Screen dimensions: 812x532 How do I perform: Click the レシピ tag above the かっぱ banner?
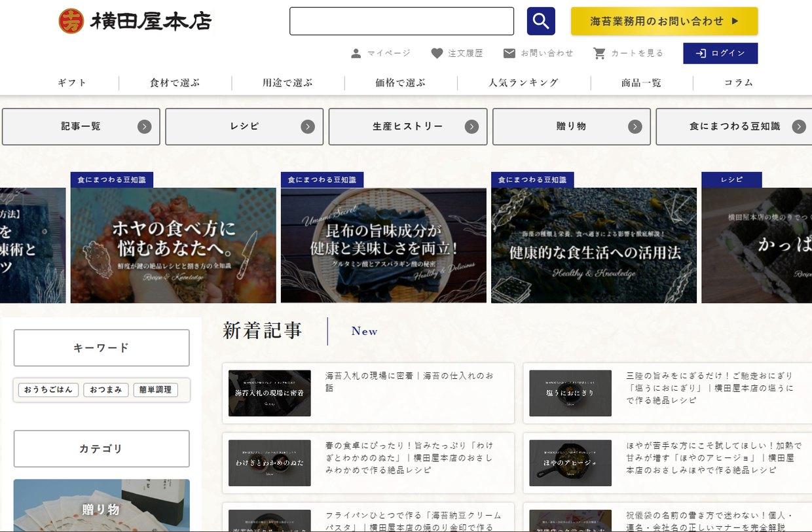click(x=731, y=180)
